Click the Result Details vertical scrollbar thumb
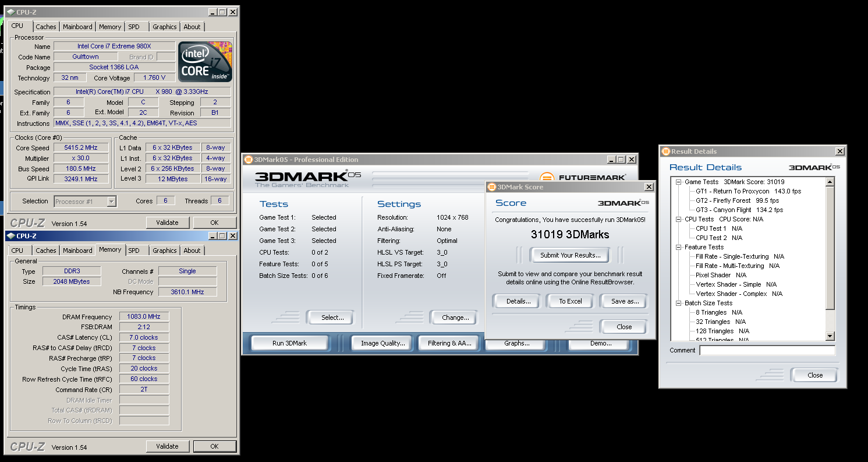This screenshot has width=868, height=462. click(831, 248)
